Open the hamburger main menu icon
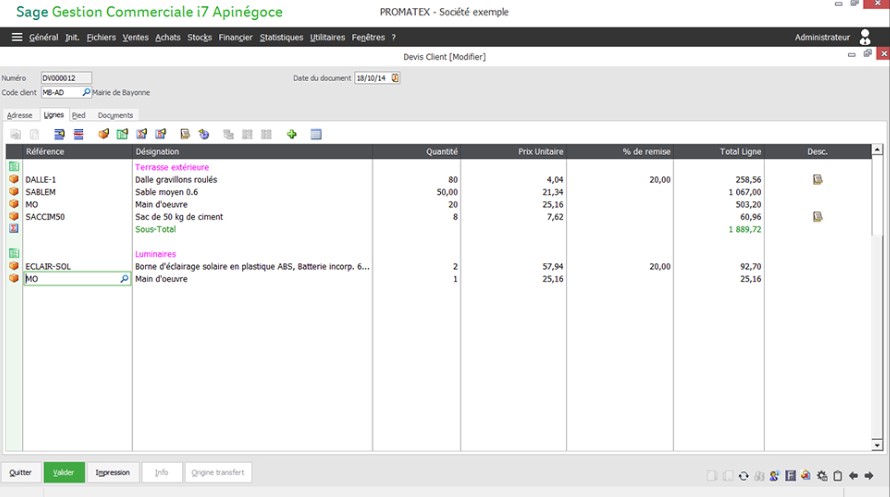Viewport: 890px width, 497px height. 17,37
